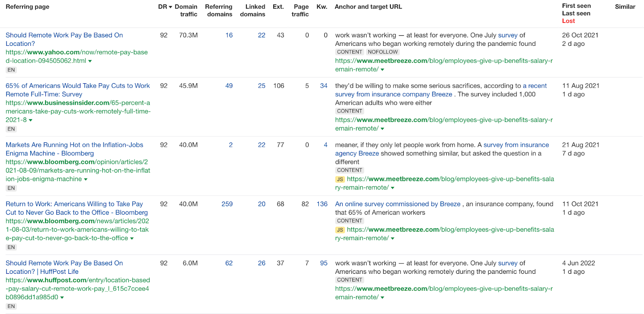Screen dimensions: 644x314
Task: Click Linked domains column header
Action: pyautogui.click(x=253, y=10)
